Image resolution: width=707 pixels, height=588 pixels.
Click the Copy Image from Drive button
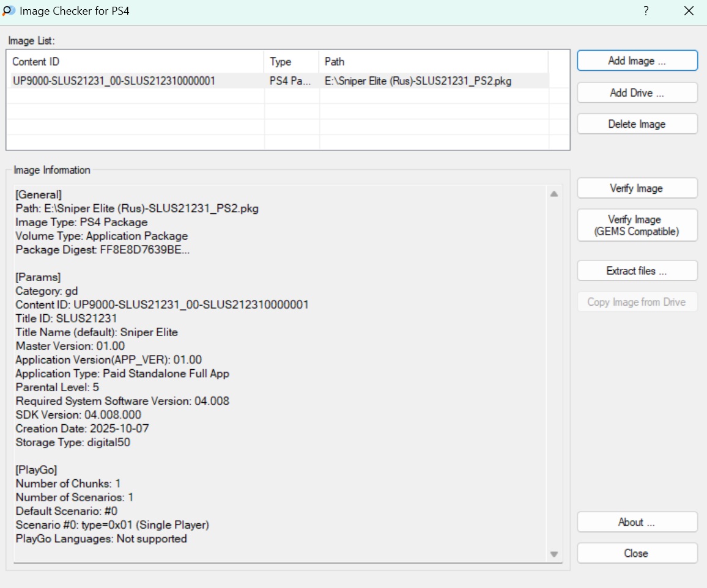pos(637,302)
